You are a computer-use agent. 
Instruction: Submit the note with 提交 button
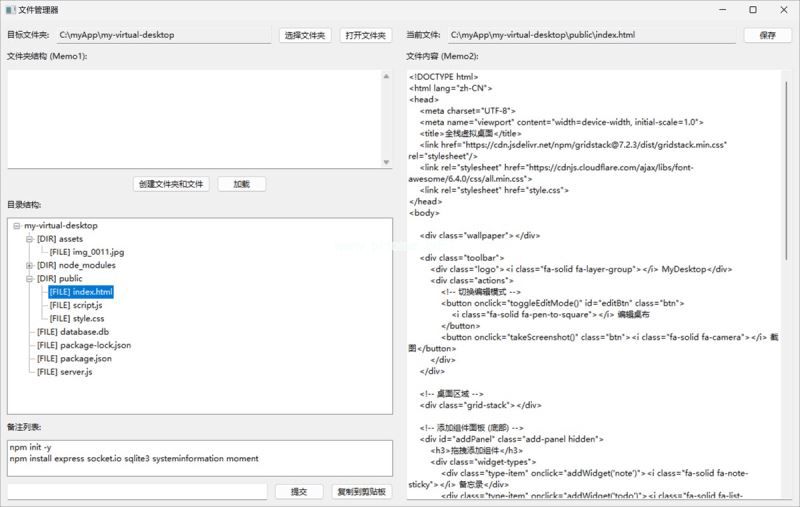pyautogui.click(x=299, y=492)
